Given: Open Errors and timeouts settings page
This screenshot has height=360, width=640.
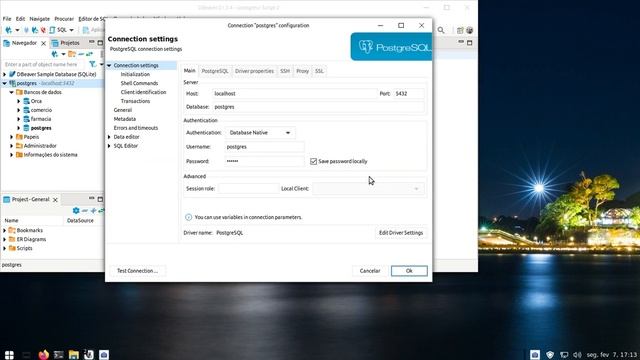Looking at the screenshot, I should pos(136,128).
